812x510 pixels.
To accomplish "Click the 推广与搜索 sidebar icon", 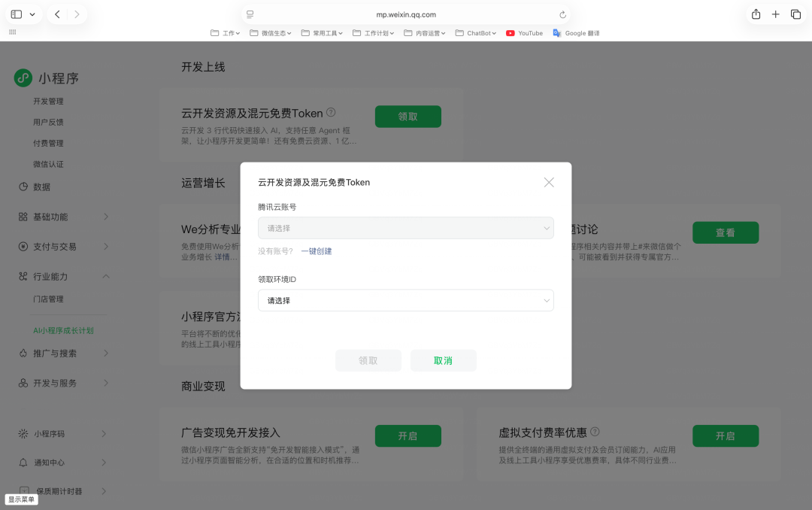I will pyautogui.click(x=25, y=353).
